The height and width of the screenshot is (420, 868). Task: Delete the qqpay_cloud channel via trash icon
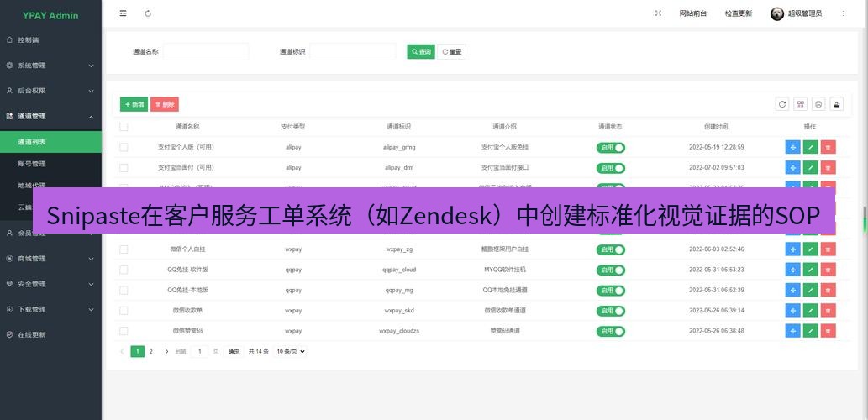click(x=829, y=270)
